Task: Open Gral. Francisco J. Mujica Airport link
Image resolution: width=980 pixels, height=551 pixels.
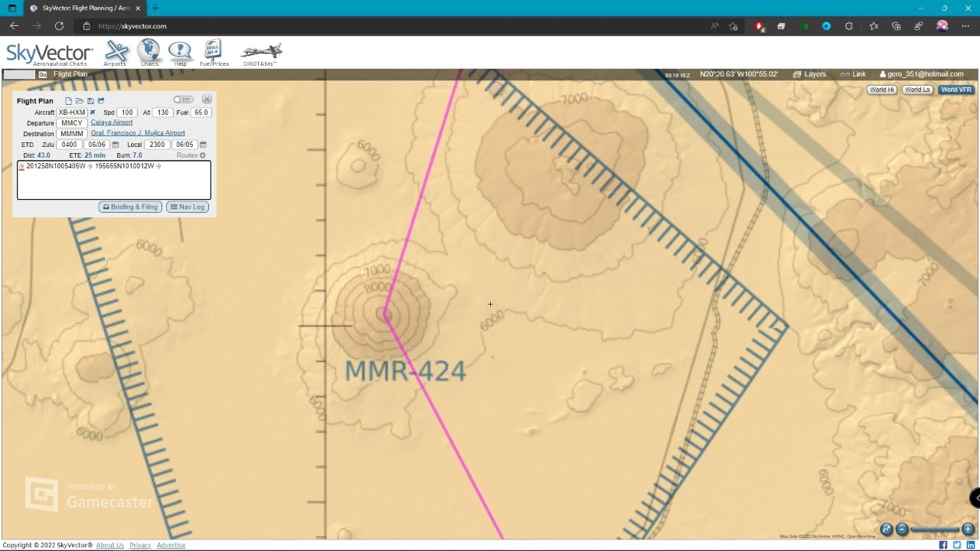Action: pos(138,133)
